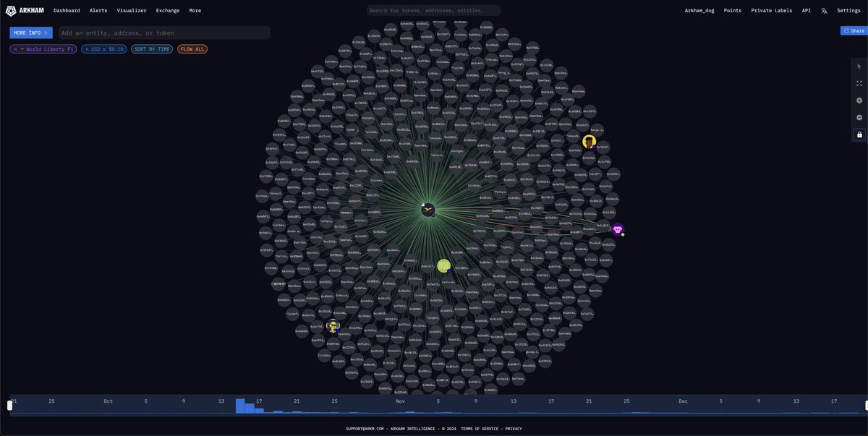Open Private Labels
868x436 pixels.
[x=772, y=11]
